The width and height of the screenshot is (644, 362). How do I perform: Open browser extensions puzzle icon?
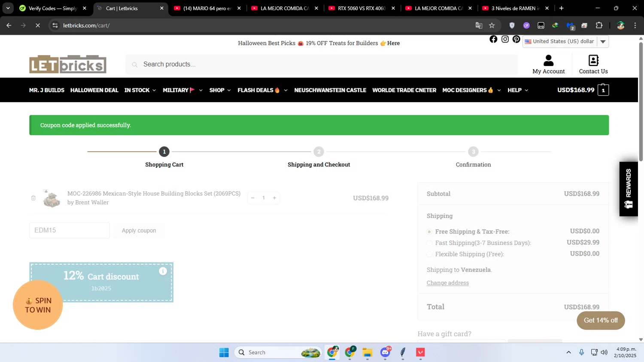point(599,25)
